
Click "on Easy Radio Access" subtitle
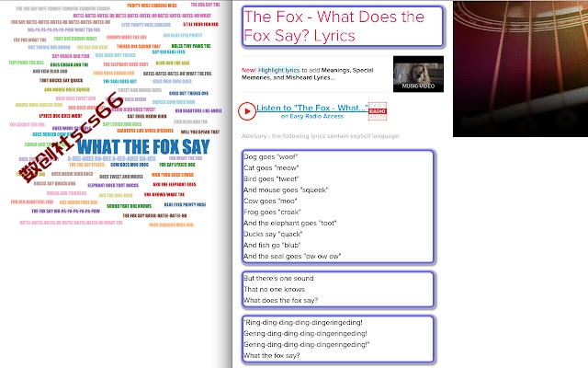point(312,117)
